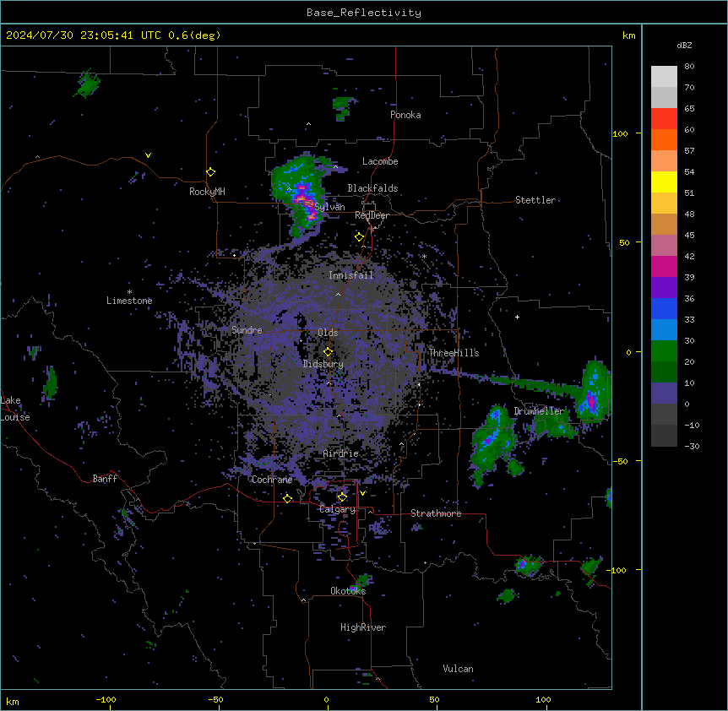The width and height of the screenshot is (728, 711).
Task: Click the 65 value in the dBZ legend
Action: coord(689,109)
